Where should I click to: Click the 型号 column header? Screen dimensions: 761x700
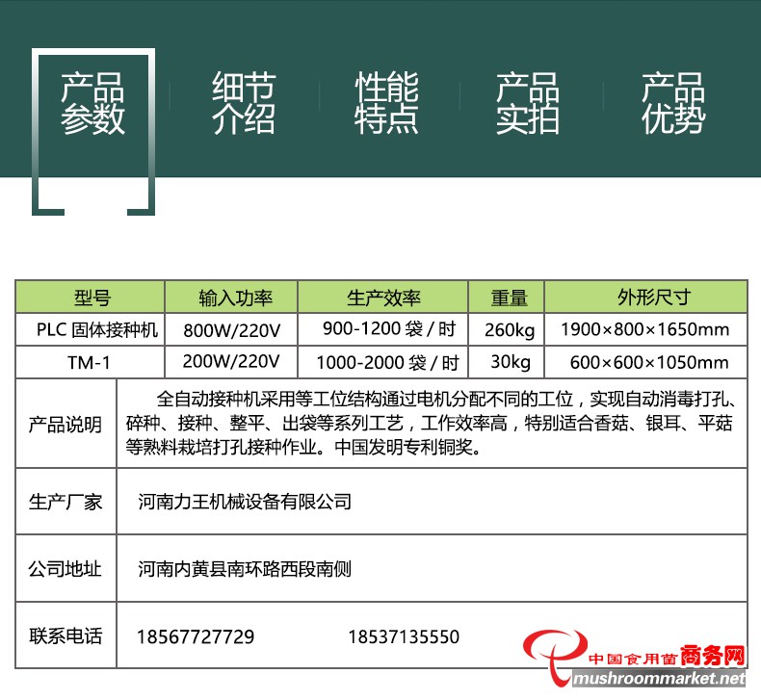point(91,297)
